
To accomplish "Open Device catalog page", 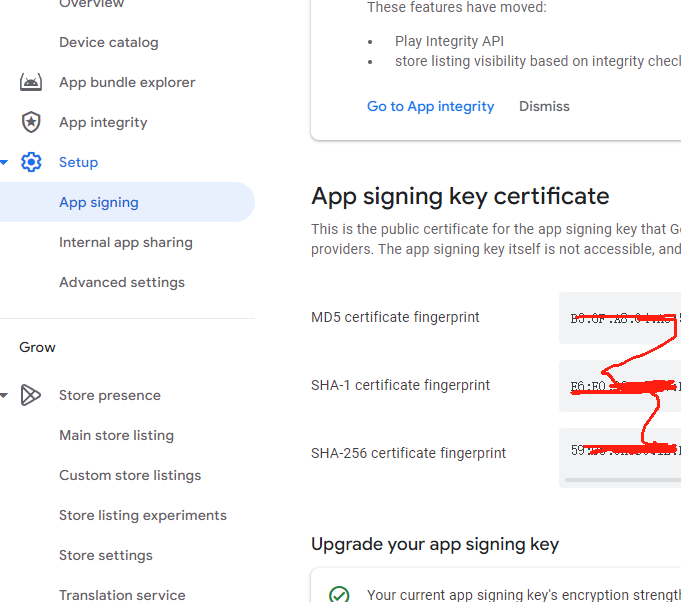I will tap(109, 43).
